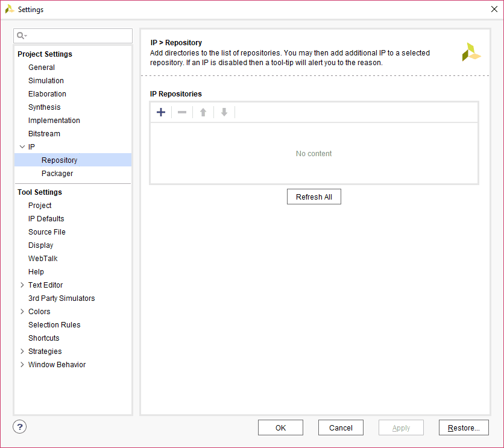Click the search magnifier icon
Screen dimensions: 504x448
point(22,36)
